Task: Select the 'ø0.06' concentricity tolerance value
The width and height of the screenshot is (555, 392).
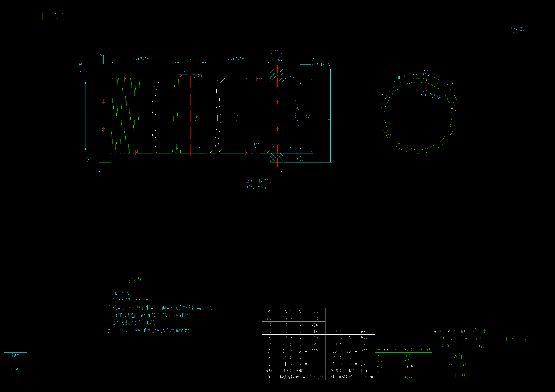Action: click(321, 65)
